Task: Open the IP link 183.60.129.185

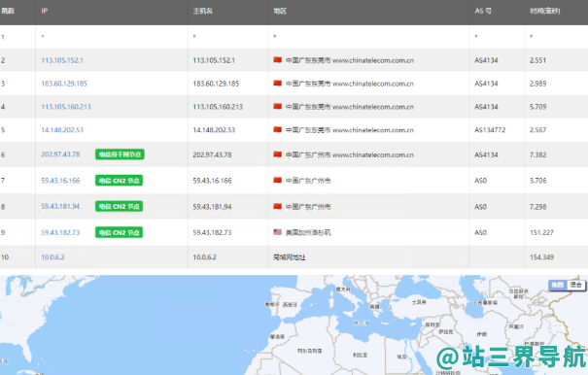Action: [x=64, y=84]
